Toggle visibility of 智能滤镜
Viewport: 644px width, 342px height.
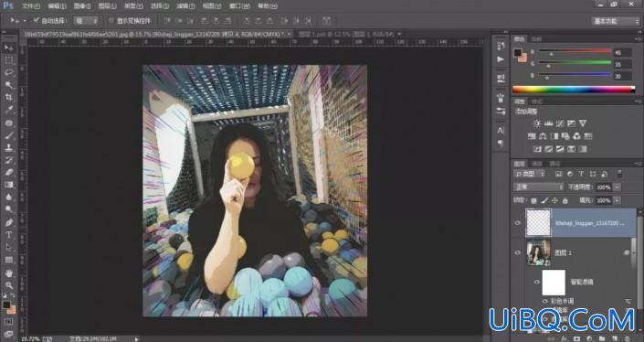pyautogui.click(x=536, y=282)
